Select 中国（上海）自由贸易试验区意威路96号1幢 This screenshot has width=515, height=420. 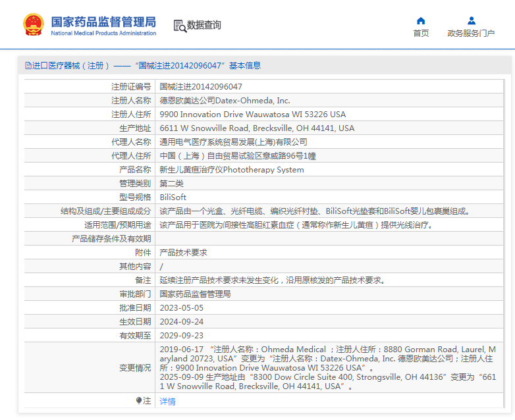[238, 155]
